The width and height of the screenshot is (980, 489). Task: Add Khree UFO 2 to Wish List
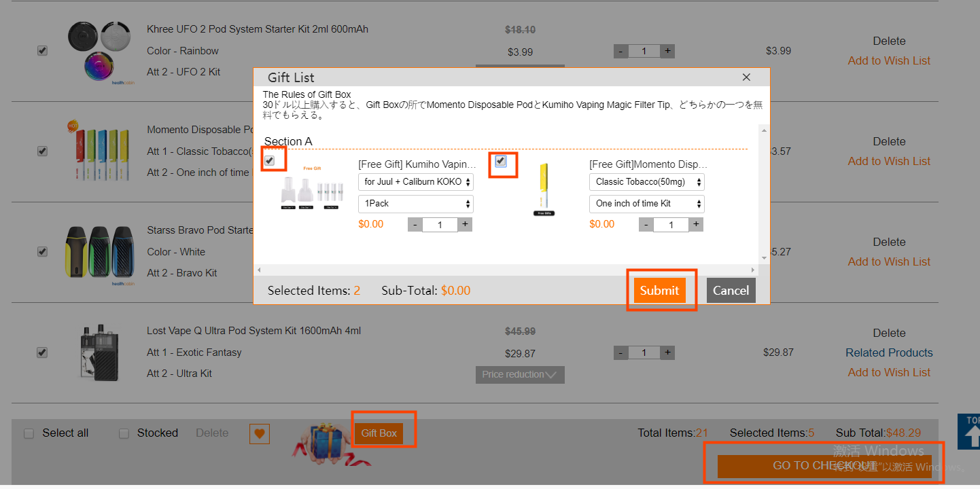pos(889,61)
